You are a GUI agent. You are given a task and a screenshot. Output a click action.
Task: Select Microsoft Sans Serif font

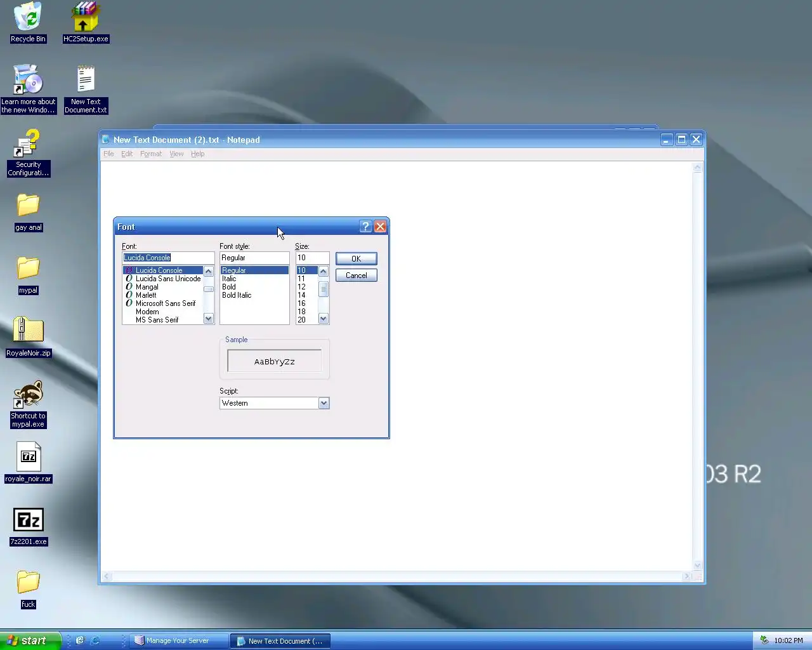163,303
